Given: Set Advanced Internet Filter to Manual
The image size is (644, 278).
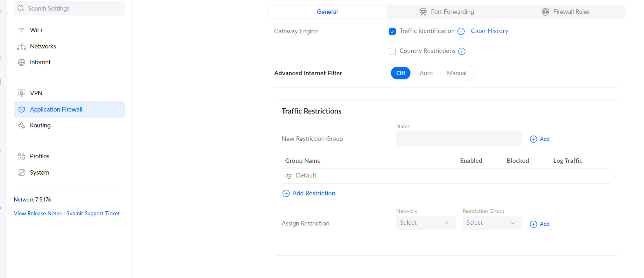Looking at the screenshot, I should [x=457, y=73].
